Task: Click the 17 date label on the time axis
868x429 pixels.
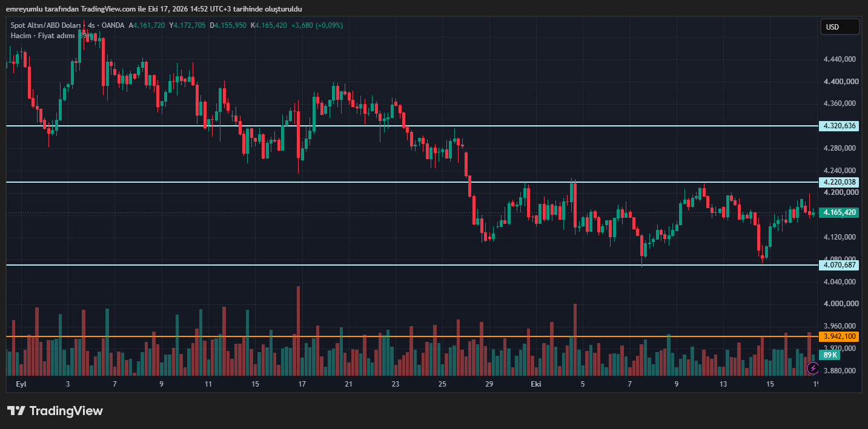Action: click(302, 384)
